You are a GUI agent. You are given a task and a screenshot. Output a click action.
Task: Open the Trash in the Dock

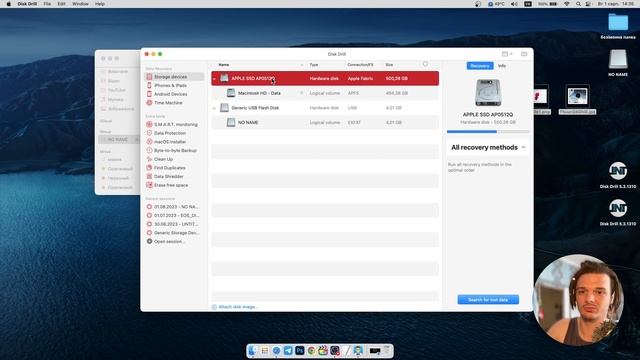pos(387,350)
